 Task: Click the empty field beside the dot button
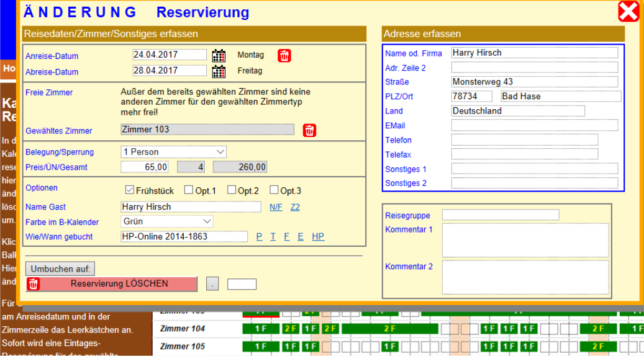tap(242, 284)
